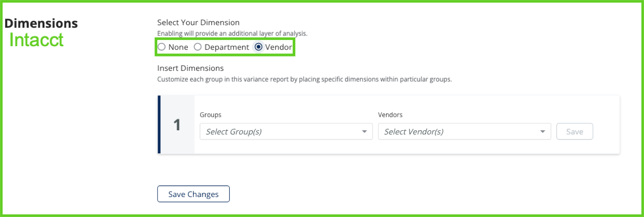Viewport: 644px width, 217px height.
Task: Click the Save Changes button
Action: 194,194
